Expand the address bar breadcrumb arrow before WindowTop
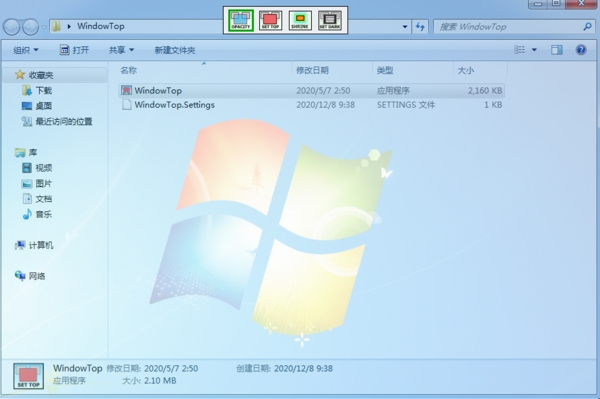600x399 pixels. point(69,26)
